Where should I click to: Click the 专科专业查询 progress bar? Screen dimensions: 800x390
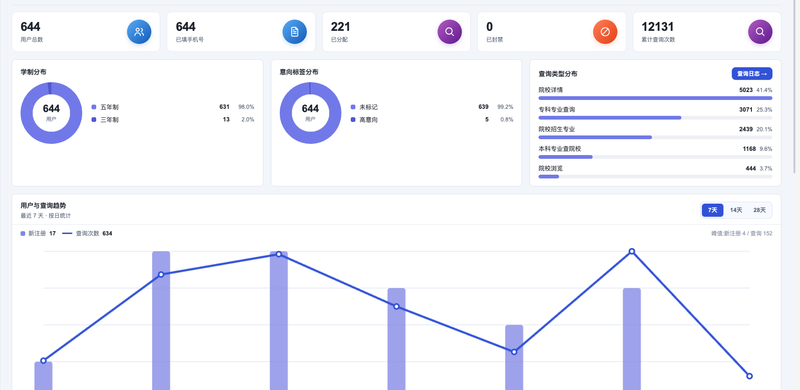coord(656,117)
